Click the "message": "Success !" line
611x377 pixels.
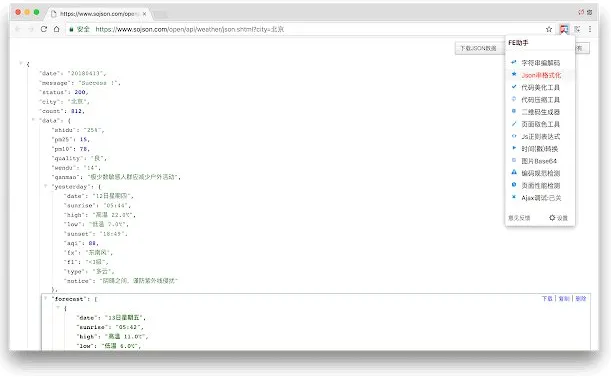[80, 83]
